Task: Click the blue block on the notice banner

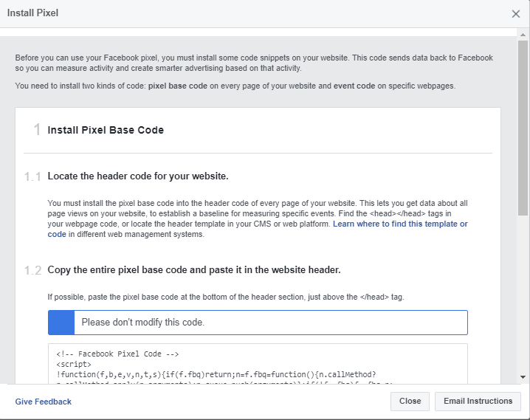Action: [x=61, y=323]
